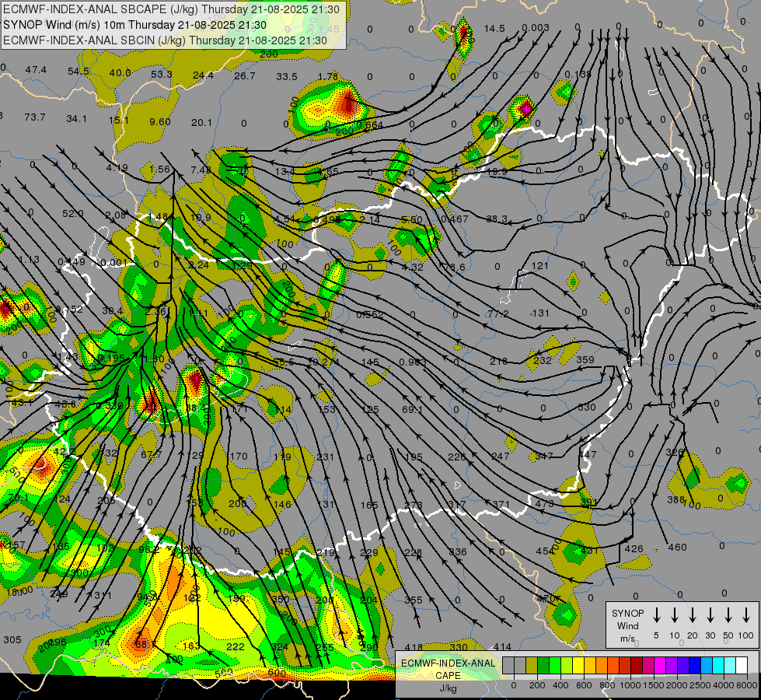Viewport: 761px width, 700px height.
Task: Click the map value '4.19'
Action: tap(117, 167)
